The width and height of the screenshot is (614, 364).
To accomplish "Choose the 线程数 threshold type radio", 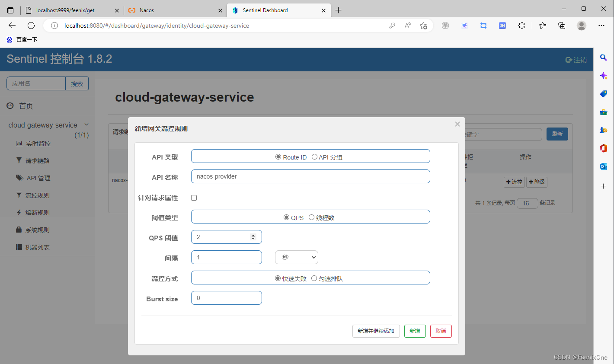I will pyautogui.click(x=311, y=217).
